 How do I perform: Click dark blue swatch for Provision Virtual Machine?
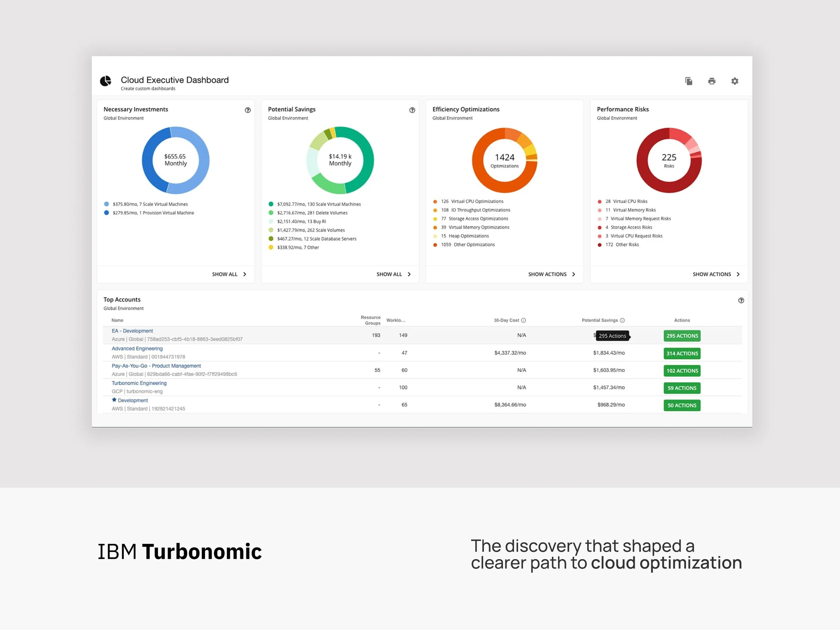[x=106, y=213]
